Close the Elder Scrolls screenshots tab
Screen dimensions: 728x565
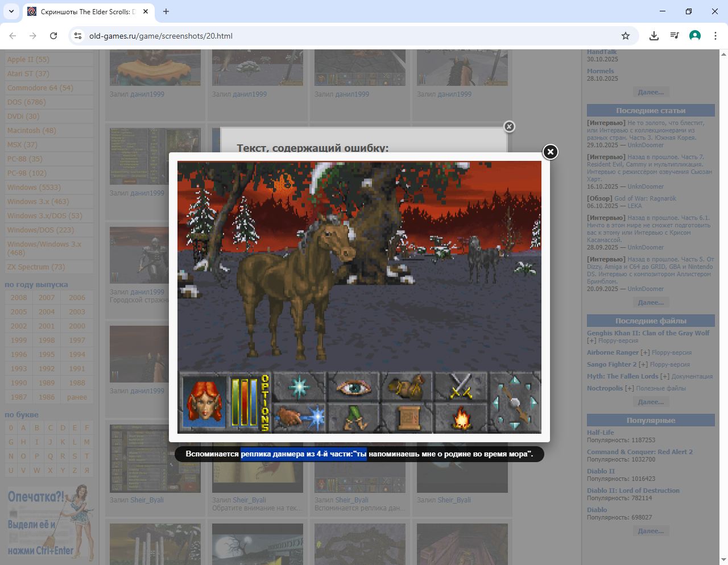click(146, 11)
